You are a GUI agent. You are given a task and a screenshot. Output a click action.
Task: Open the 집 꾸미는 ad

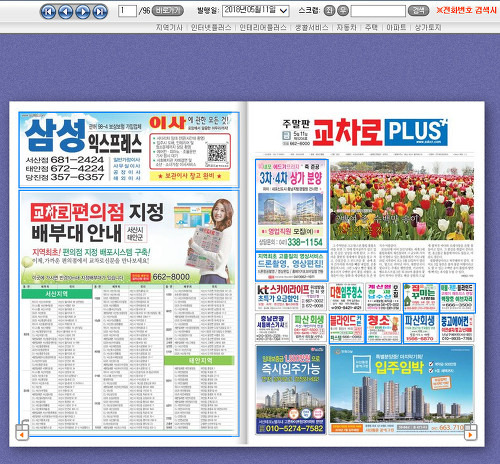click(421, 298)
